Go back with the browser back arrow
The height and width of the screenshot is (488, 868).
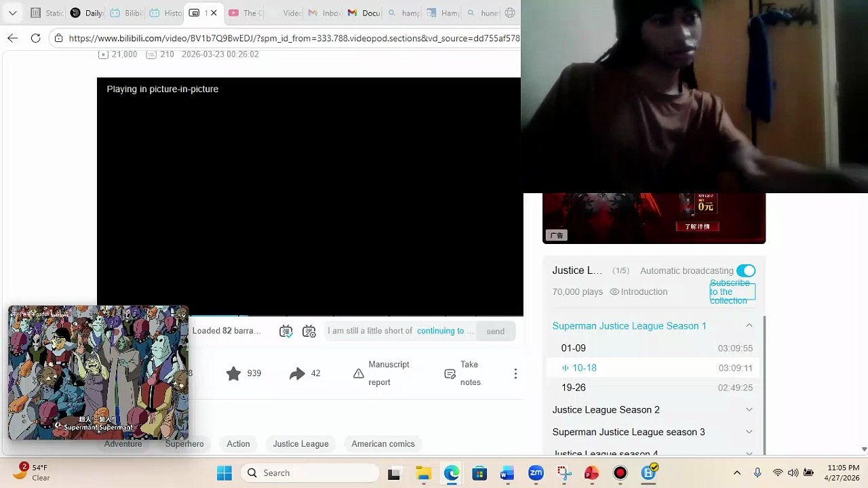[x=13, y=38]
